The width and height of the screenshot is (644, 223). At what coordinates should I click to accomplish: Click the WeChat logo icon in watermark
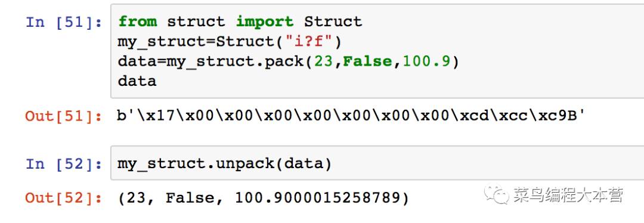[496, 194]
